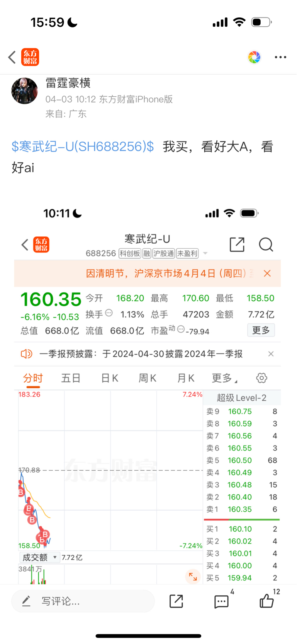Viewport: 297px width, 644px height.
Task: Open comments via speech bubble icon
Action: coord(222,601)
